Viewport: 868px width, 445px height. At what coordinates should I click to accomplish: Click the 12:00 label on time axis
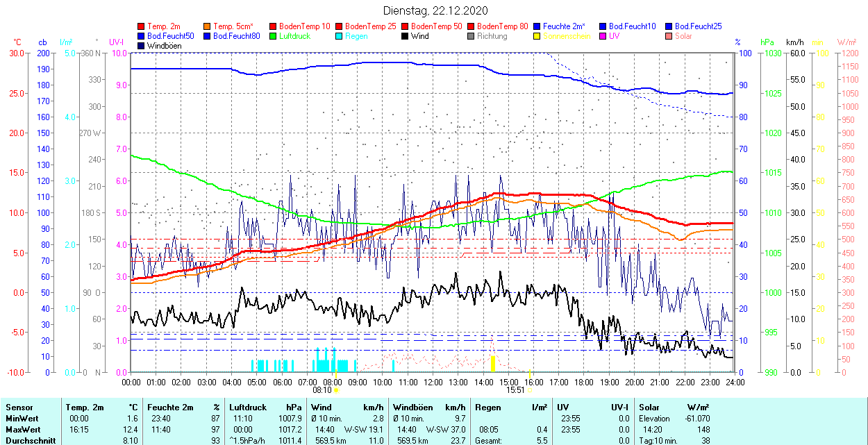coord(433,382)
